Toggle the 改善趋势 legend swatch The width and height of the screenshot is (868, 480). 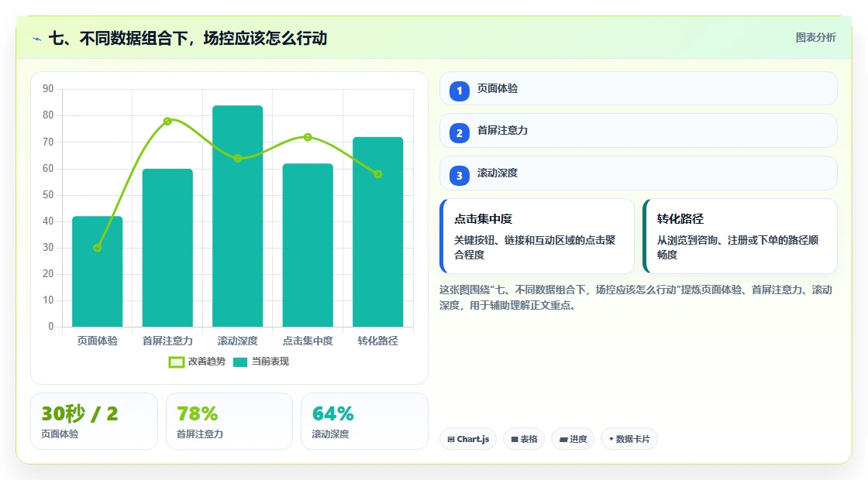coord(176,362)
